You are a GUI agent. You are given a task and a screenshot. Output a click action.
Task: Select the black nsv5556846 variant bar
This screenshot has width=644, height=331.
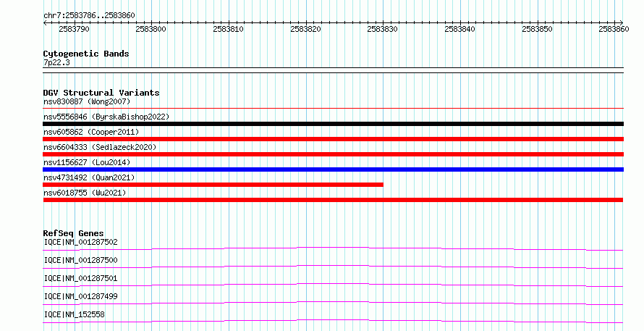[x=333, y=124]
